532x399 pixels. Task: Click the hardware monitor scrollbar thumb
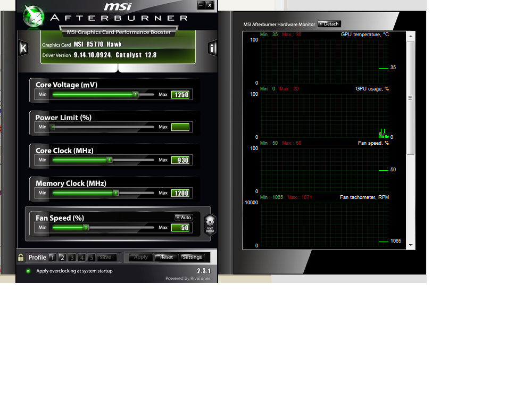(x=411, y=98)
